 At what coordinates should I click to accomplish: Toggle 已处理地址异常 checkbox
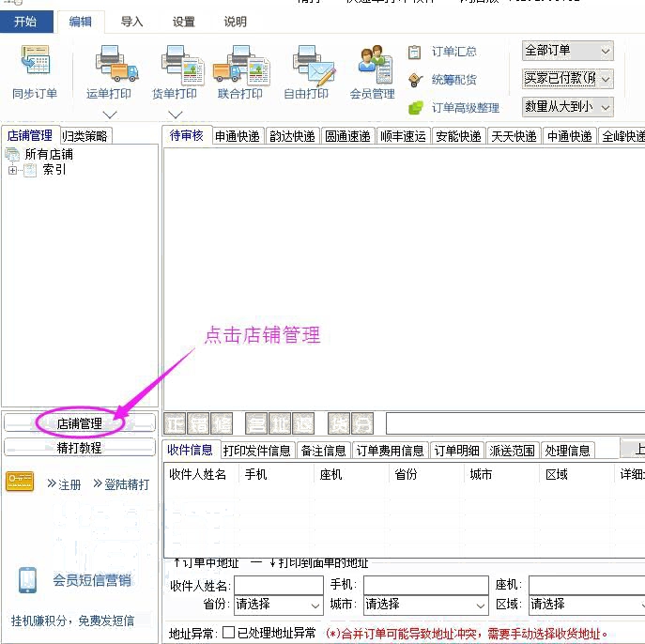click(x=228, y=633)
